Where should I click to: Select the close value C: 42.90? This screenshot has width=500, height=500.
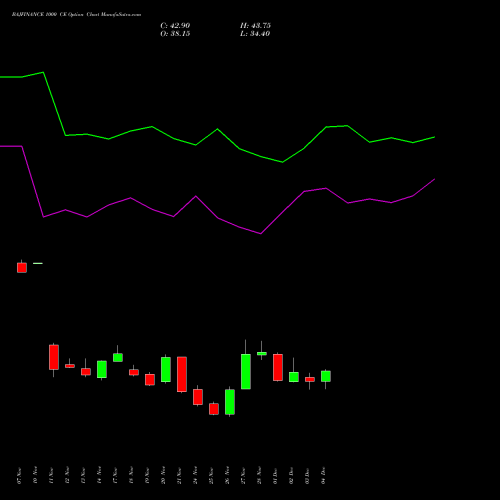[x=175, y=26]
